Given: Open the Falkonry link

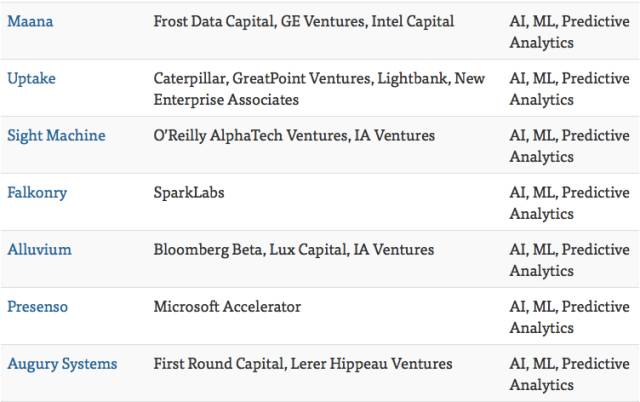Looking at the screenshot, I should point(36,192).
